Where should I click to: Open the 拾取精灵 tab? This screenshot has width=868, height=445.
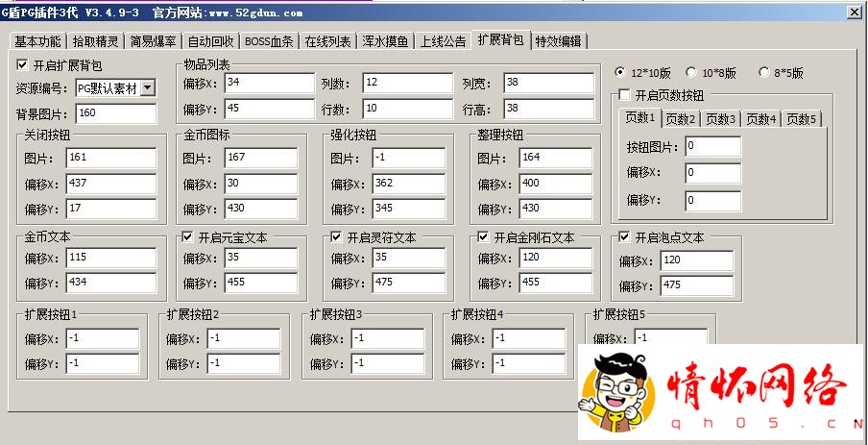coord(96,41)
